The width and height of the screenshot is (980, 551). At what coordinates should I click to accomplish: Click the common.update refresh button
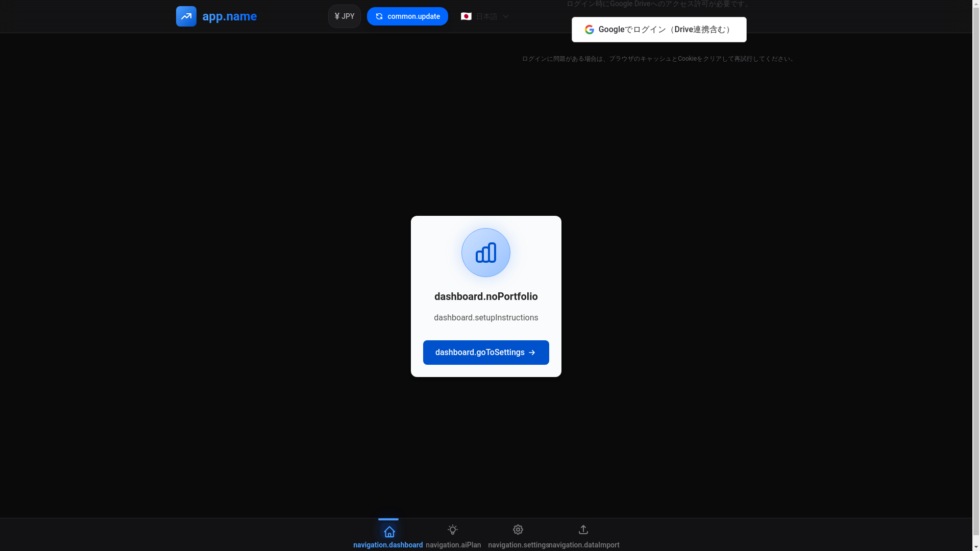(x=407, y=16)
